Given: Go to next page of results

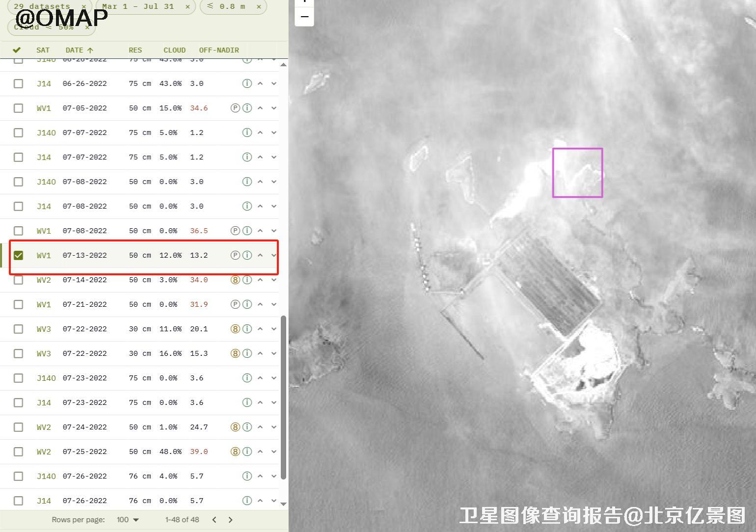Looking at the screenshot, I should point(230,520).
